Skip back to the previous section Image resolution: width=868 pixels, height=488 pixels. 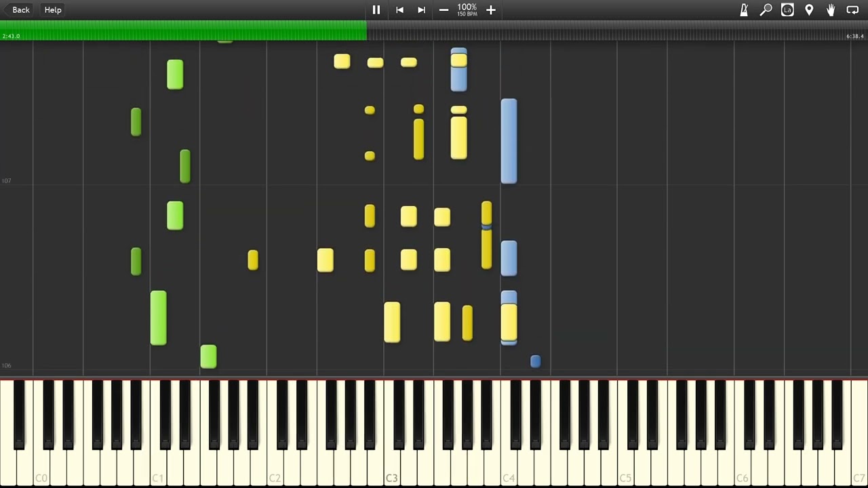399,9
